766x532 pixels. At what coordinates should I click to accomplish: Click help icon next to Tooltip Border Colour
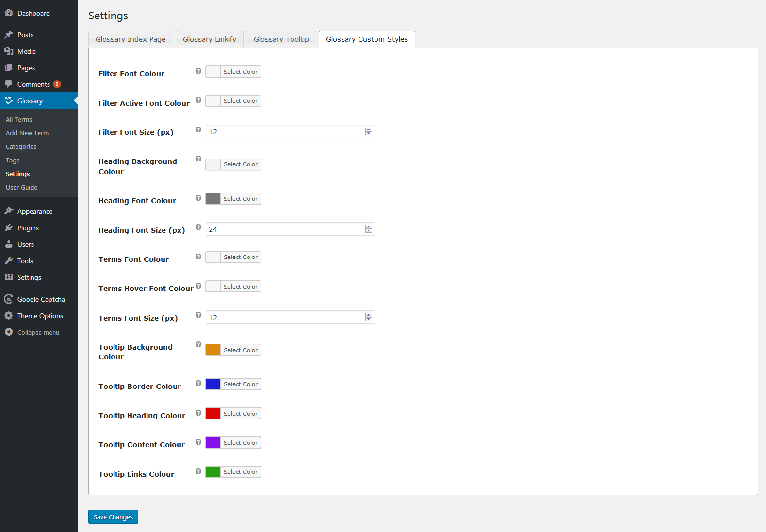tap(198, 384)
